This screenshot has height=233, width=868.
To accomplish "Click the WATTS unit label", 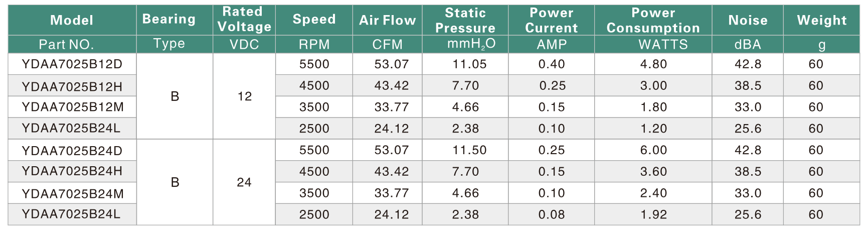I will click(663, 44).
